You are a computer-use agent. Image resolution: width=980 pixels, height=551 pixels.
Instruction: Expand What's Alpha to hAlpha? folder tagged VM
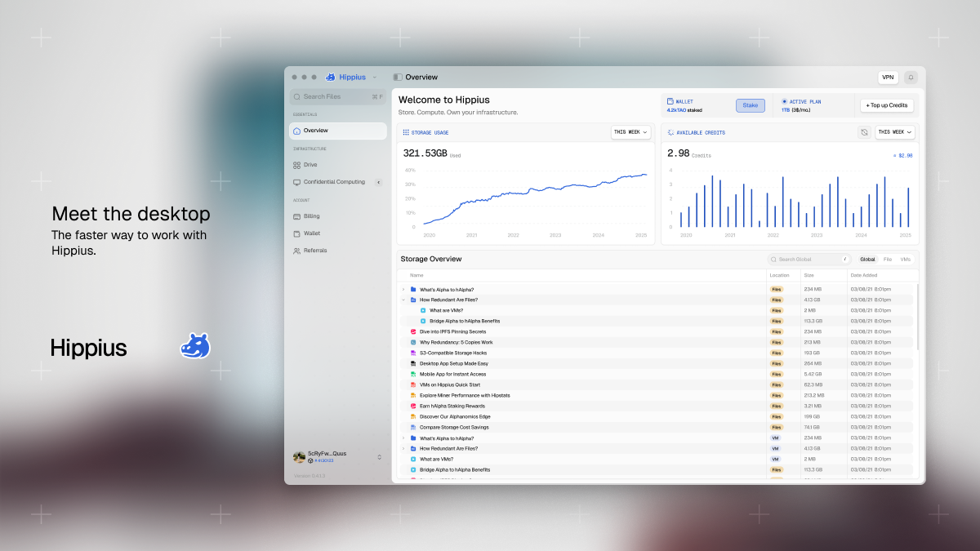point(403,438)
